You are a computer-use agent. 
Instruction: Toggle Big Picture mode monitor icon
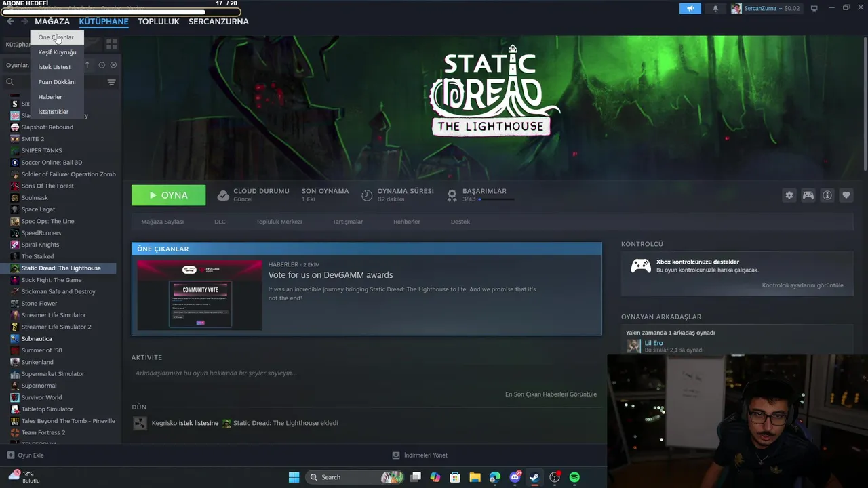click(x=814, y=8)
